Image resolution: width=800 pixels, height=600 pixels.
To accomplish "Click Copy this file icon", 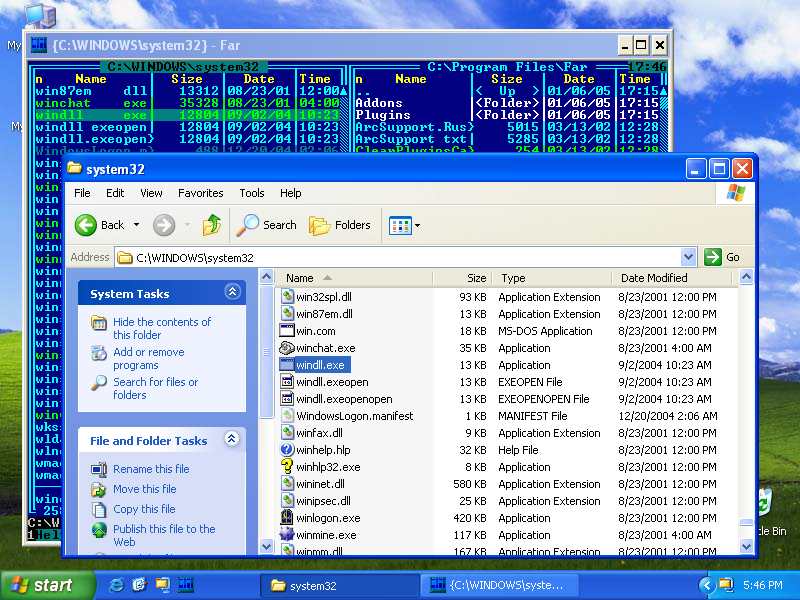I will (x=98, y=509).
